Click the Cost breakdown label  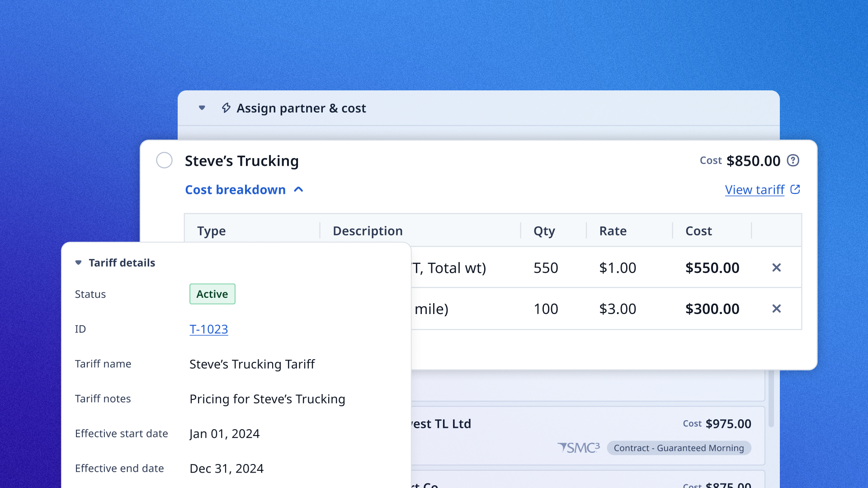coord(235,190)
